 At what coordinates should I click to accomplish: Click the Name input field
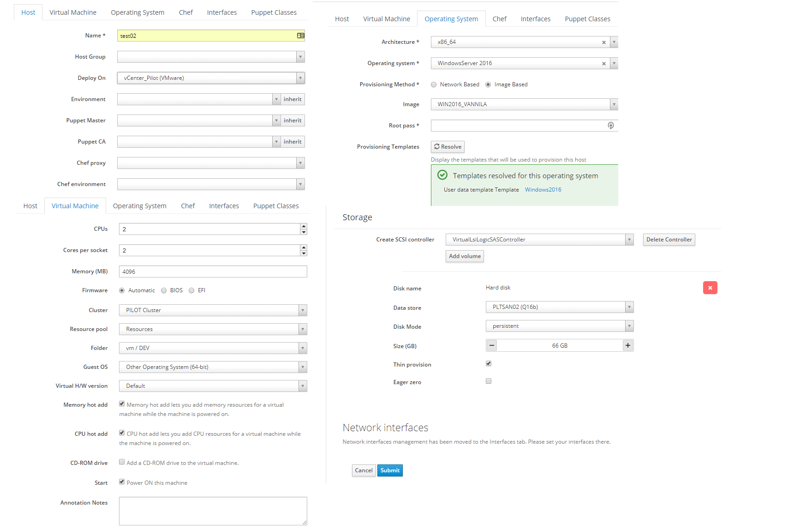tap(211, 36)
